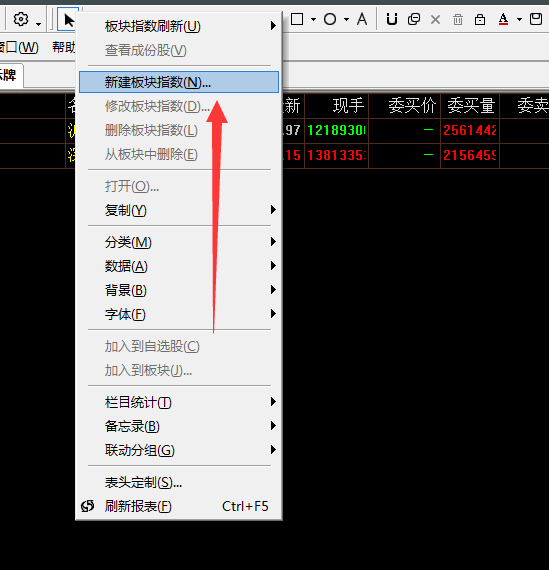Viewport: 549px width, 570px height.
Task: Choose 刷新报表(F) menu entry
Action: [x=179, y=506]
